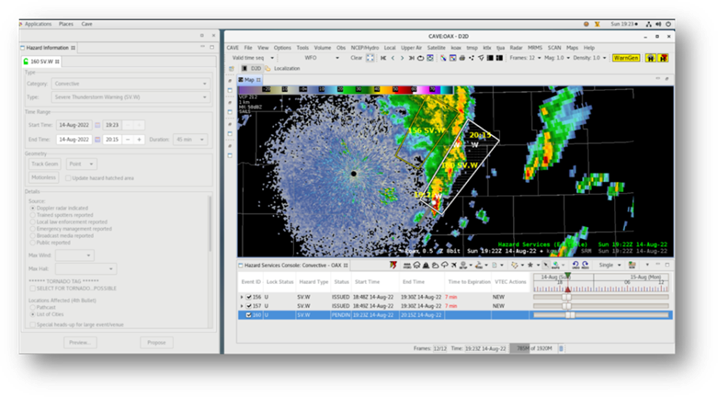Click the star icon in console toolbar

pos(530,265)
